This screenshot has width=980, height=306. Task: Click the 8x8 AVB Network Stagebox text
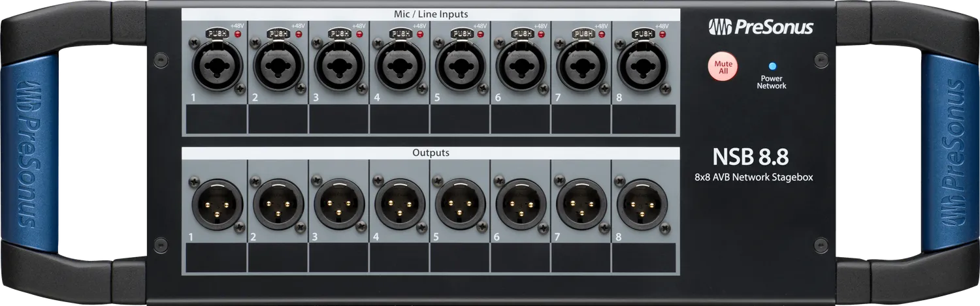click(753, 177)
